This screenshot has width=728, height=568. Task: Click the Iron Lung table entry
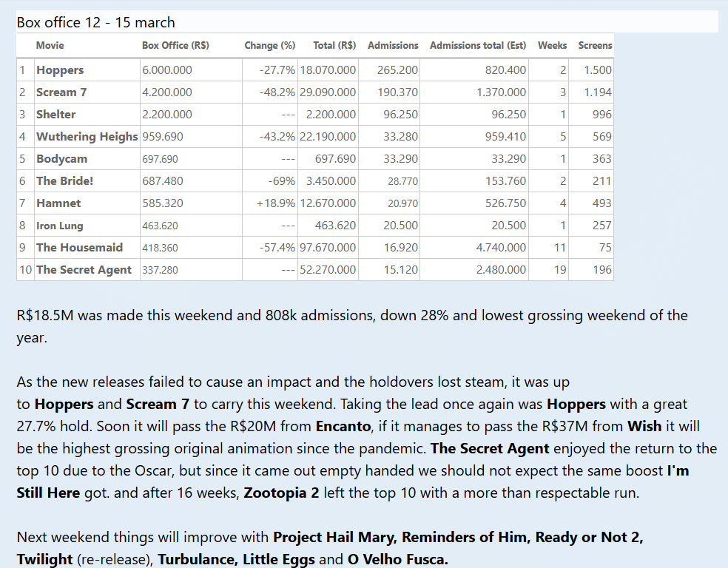coord(60,226)
